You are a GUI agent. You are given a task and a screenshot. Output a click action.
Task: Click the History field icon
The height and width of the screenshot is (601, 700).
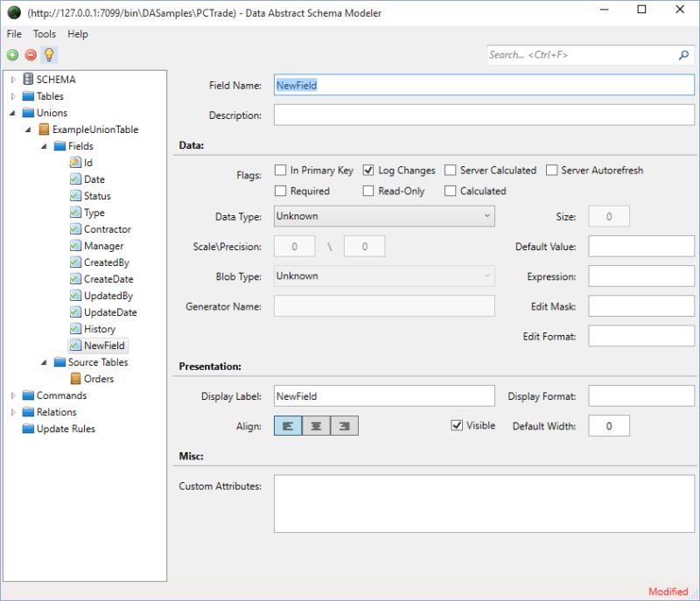[75, 329]
